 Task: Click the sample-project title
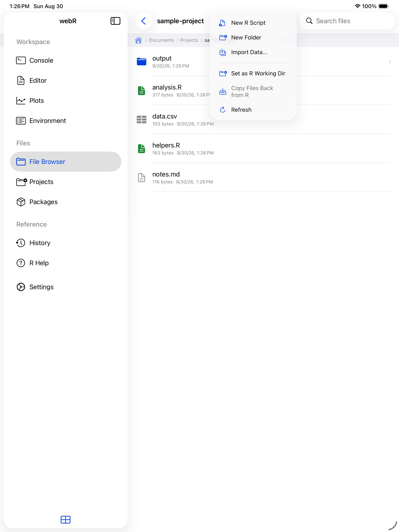(x=180, y=21)
